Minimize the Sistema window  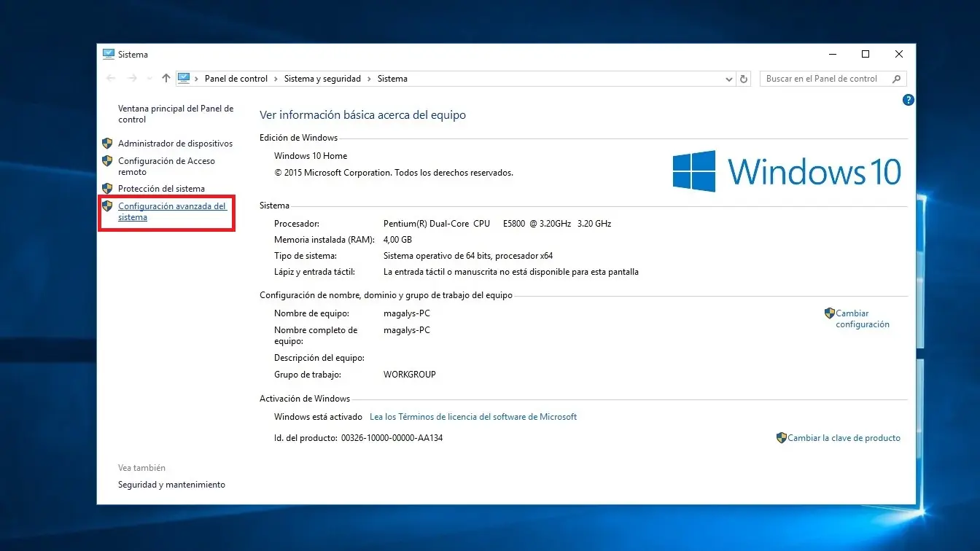(x=832, y=54)
